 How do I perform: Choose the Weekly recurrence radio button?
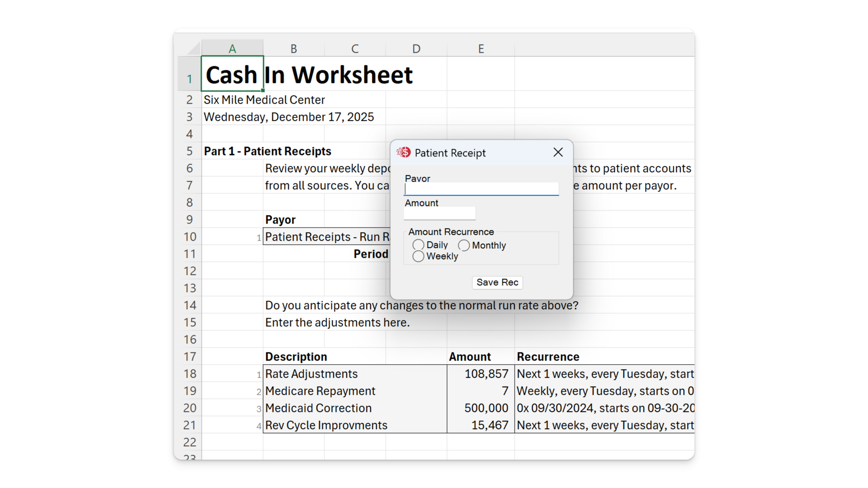click(x=418, y=256)
